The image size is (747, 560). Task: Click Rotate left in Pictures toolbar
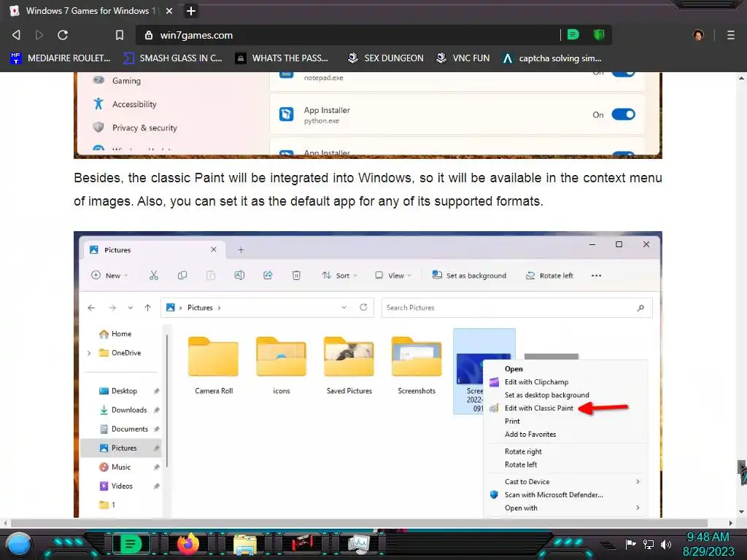point(549,275)
